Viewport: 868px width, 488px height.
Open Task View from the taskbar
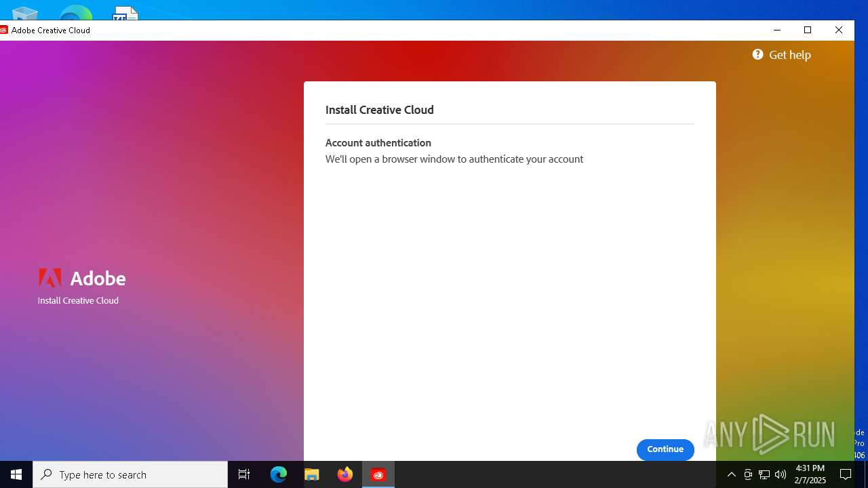(x=244, y=474)
